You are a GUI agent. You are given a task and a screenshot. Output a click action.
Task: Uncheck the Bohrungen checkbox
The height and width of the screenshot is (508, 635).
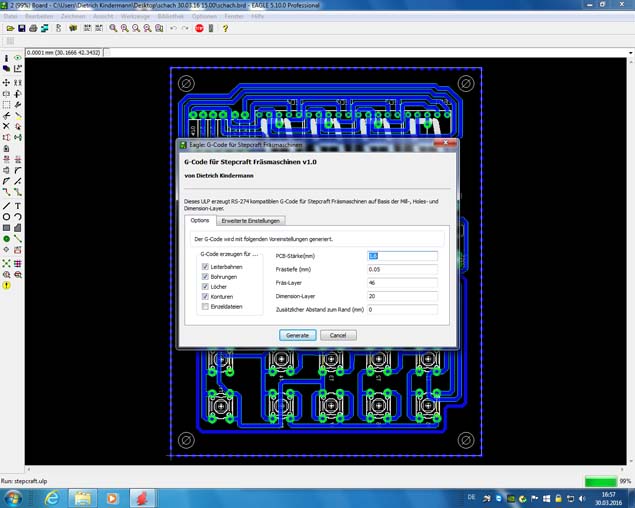tap(205, 277)
